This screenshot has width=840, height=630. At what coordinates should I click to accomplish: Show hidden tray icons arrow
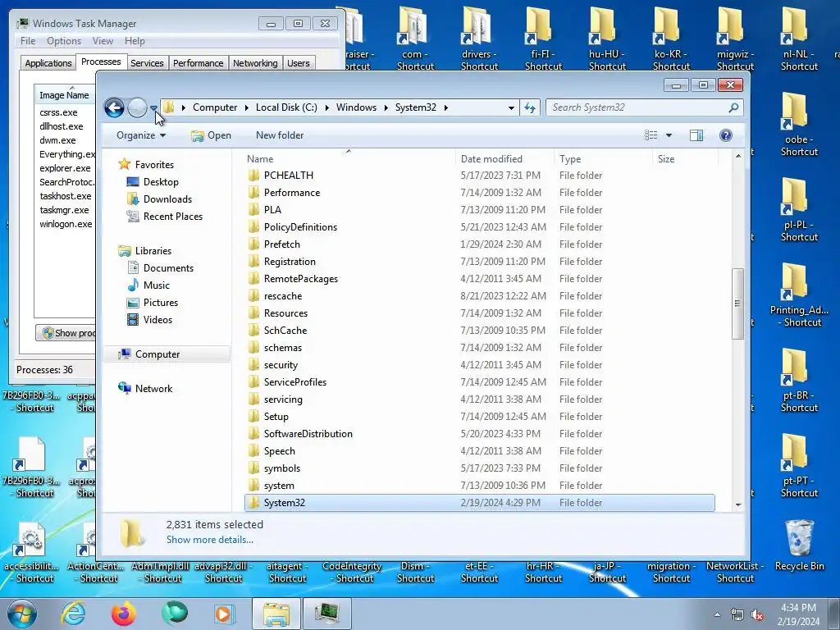717,615
